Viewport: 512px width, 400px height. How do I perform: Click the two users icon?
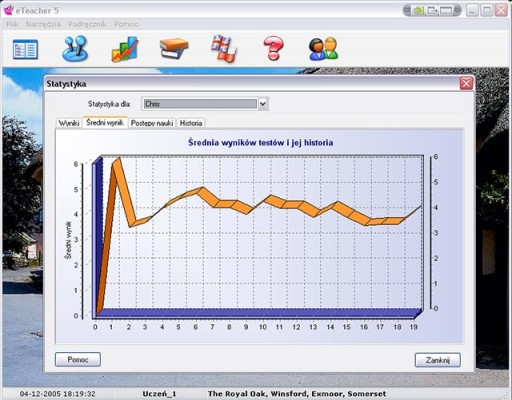pos(323,49)
